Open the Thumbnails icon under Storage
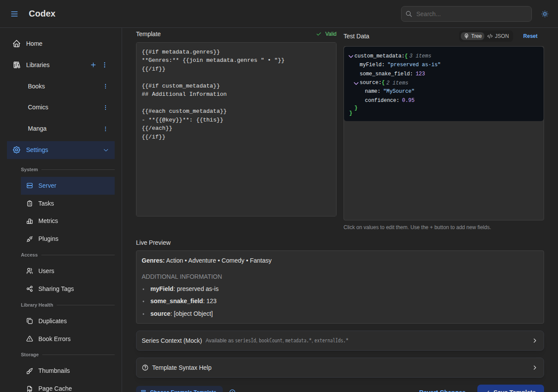558x392 pixels. pos(30,371)
